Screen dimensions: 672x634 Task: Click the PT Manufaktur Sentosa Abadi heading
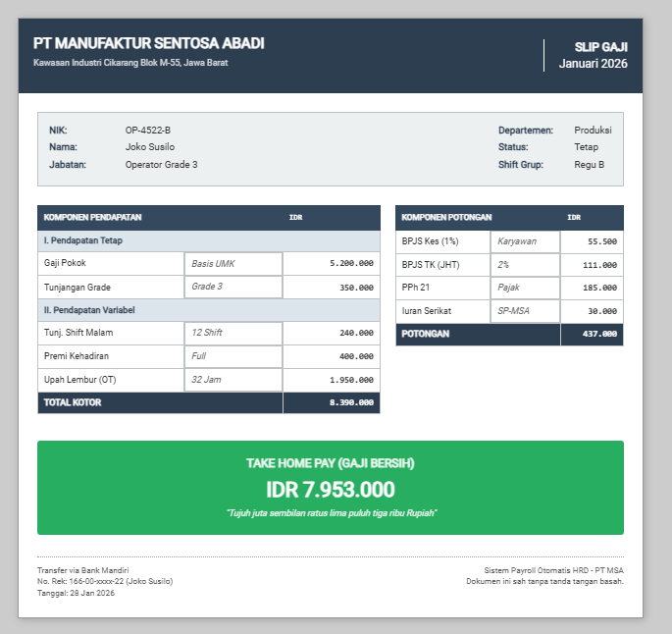[148, 44]
